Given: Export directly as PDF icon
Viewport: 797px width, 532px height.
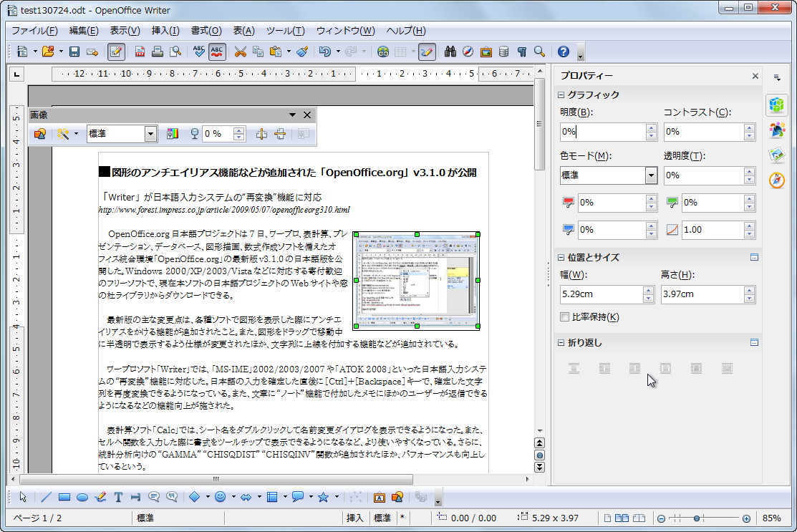Looking at the screenshot, I should 140,52.
